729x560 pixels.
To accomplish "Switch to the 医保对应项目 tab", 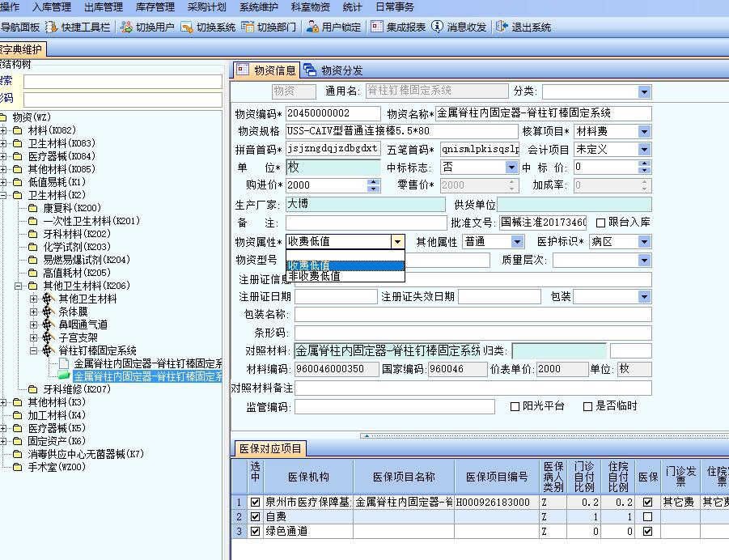I will (270, 448).
